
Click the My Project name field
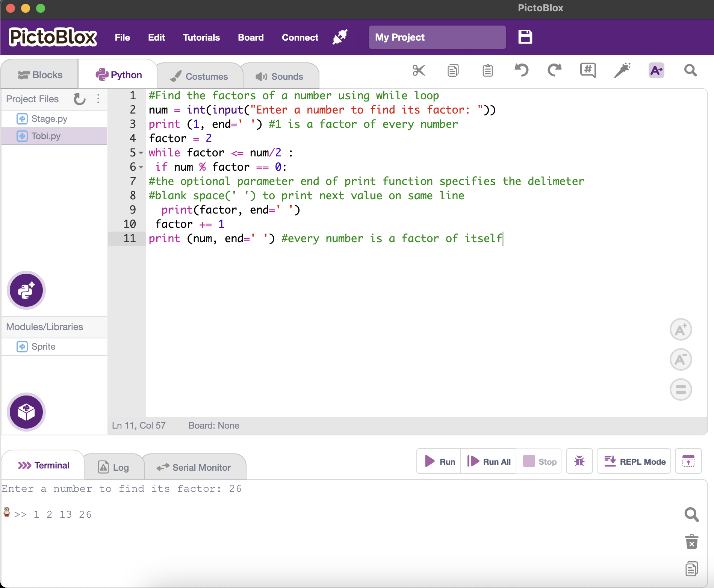(437, 37)
